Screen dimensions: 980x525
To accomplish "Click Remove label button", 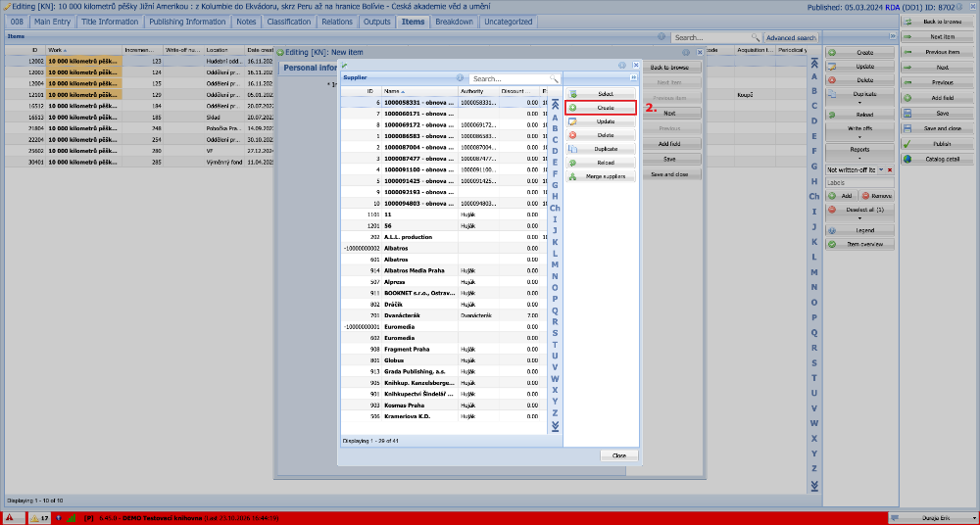I will (877, 196).
